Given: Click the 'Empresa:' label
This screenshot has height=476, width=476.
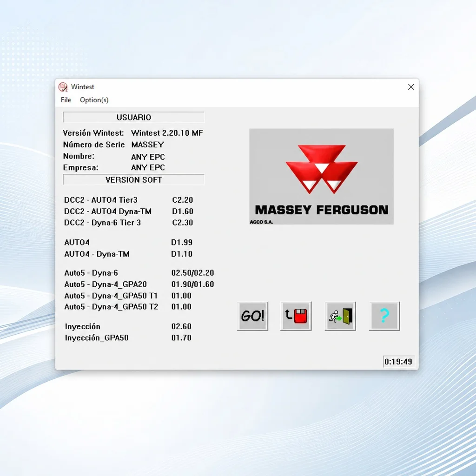Looking at the screenshot, I should [x=80, y=167].
